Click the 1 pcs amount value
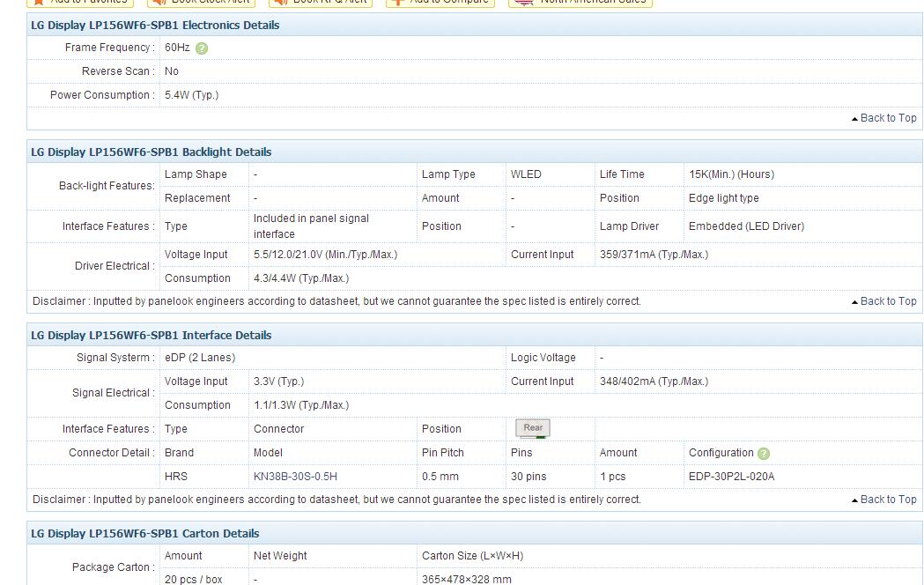This screenshot has height=585, width=924. pyautogui.click(x=613, y=476)
